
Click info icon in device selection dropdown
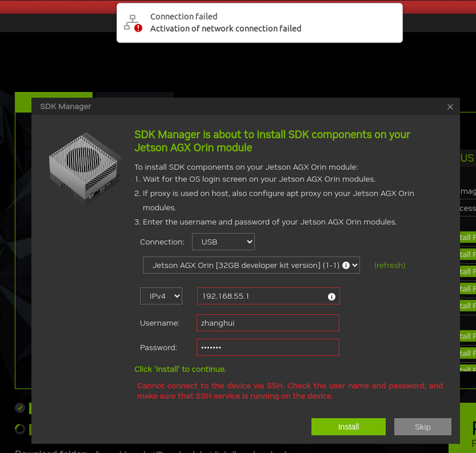[x=346, y=265]
